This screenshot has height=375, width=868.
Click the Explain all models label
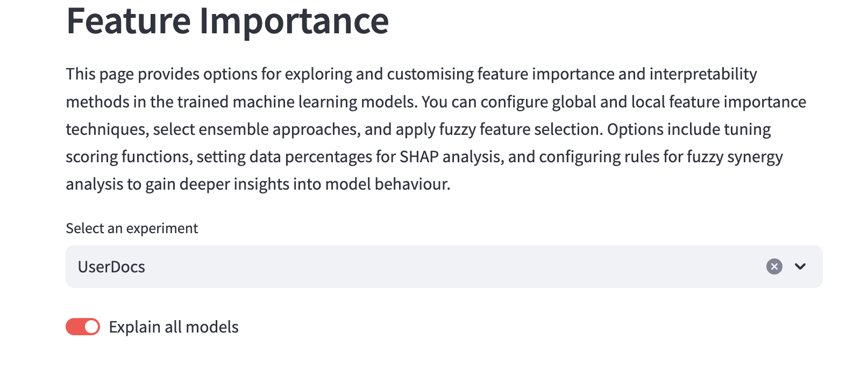point(173,327)
